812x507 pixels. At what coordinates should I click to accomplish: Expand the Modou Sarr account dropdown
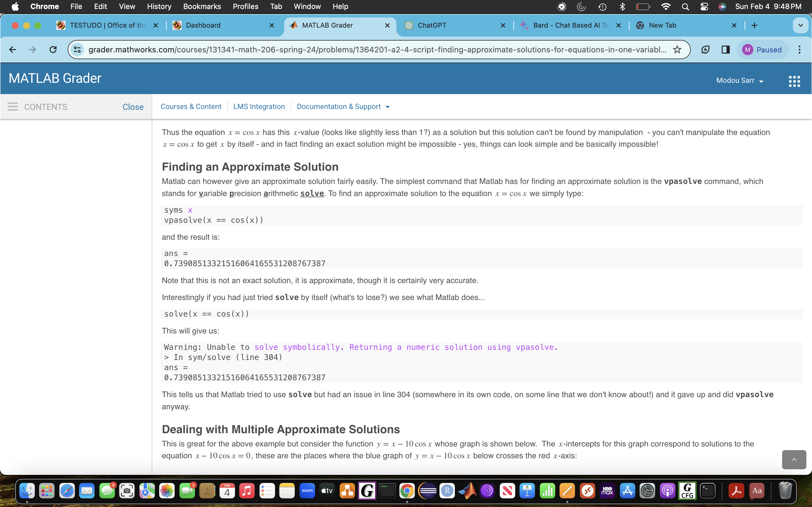coord(740,81)
